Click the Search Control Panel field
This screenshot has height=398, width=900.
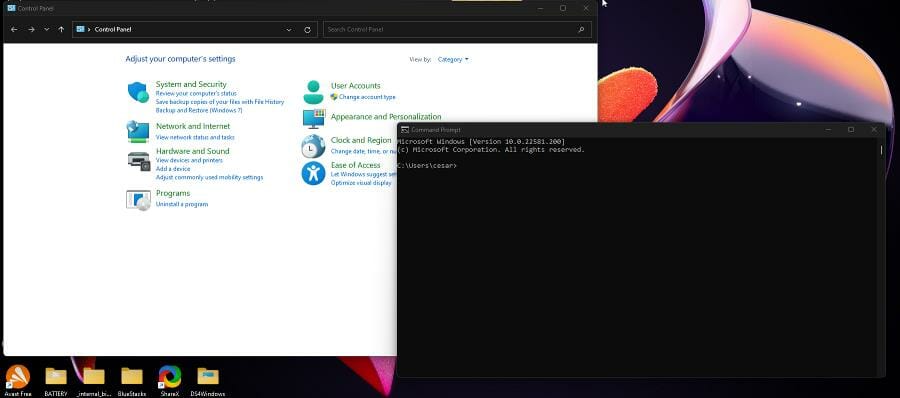pos(457,29)
